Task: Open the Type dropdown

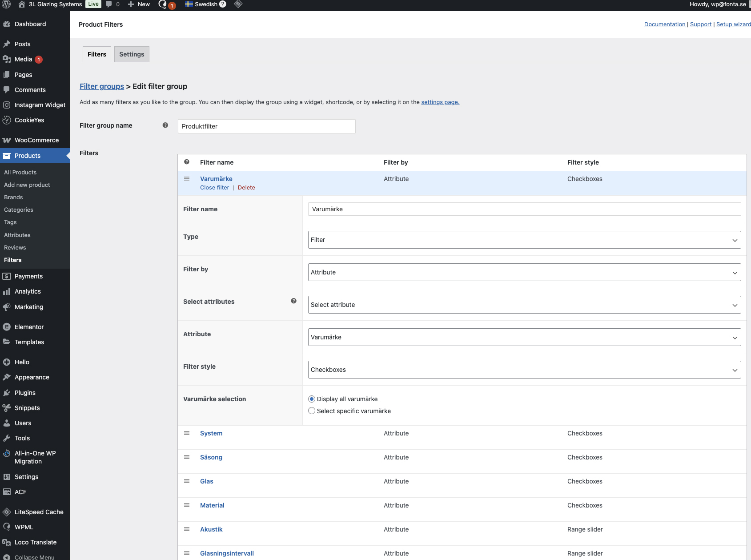Action: pos(524,240)
